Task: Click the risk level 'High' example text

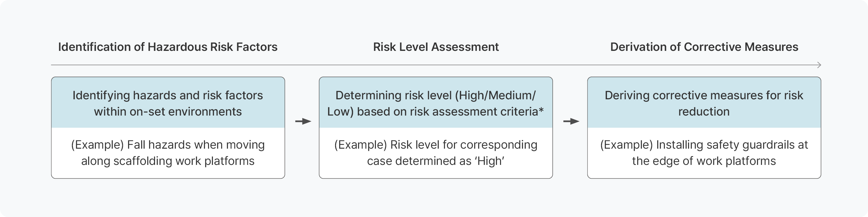Action: (436, 153)
